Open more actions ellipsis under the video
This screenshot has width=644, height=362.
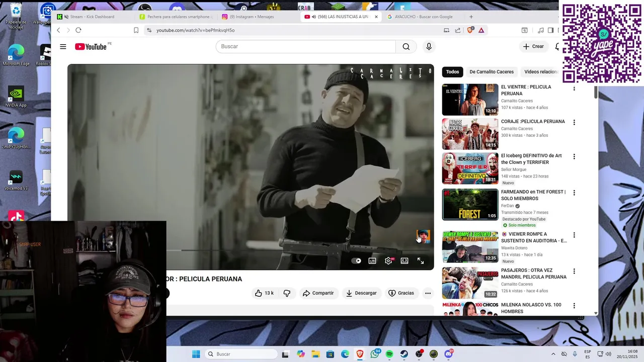tap(428, 293)
